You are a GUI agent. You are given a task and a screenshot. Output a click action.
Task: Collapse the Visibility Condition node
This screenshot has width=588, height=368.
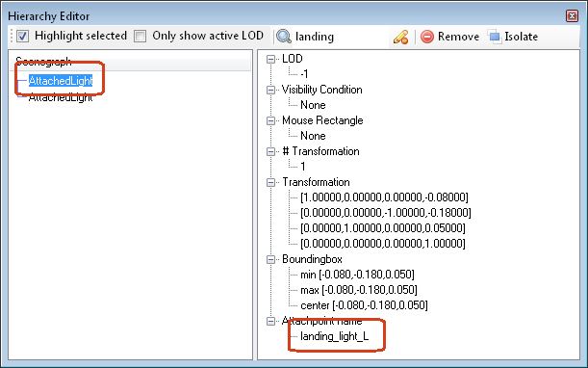point(270,90)
